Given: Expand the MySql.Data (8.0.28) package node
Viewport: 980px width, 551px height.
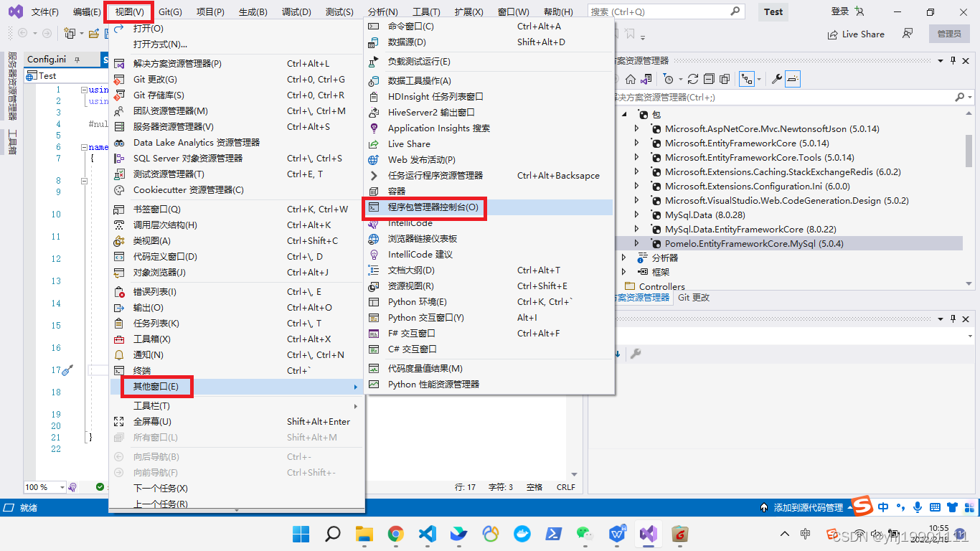Looking at the screenshot, I should pos(636,215).
